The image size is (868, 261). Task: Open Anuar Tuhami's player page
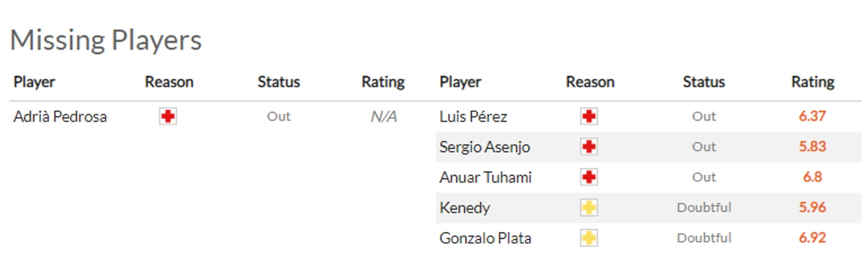click(486, 177)
